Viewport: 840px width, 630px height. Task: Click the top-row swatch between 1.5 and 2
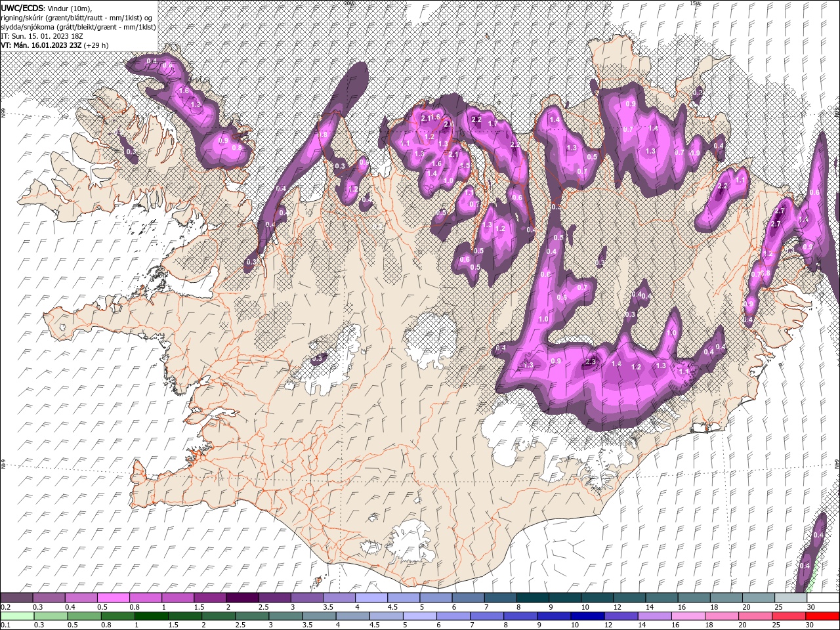pos(210,598)
